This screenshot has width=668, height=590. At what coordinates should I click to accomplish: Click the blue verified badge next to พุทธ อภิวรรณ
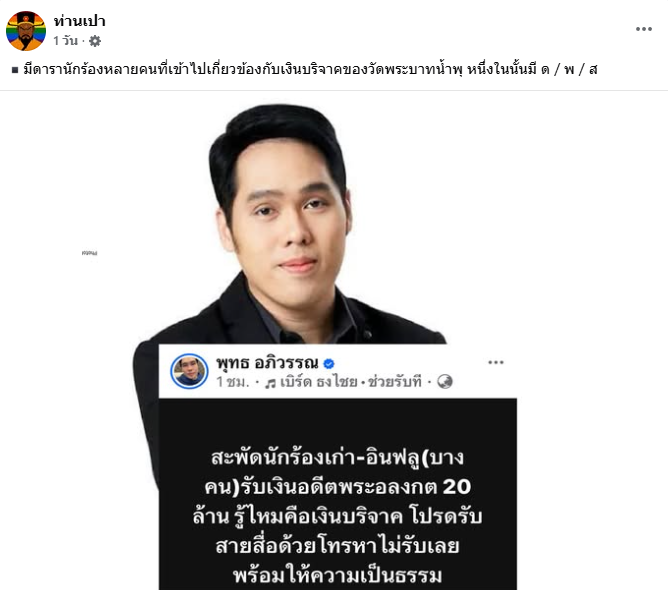(x=329, y=364)
